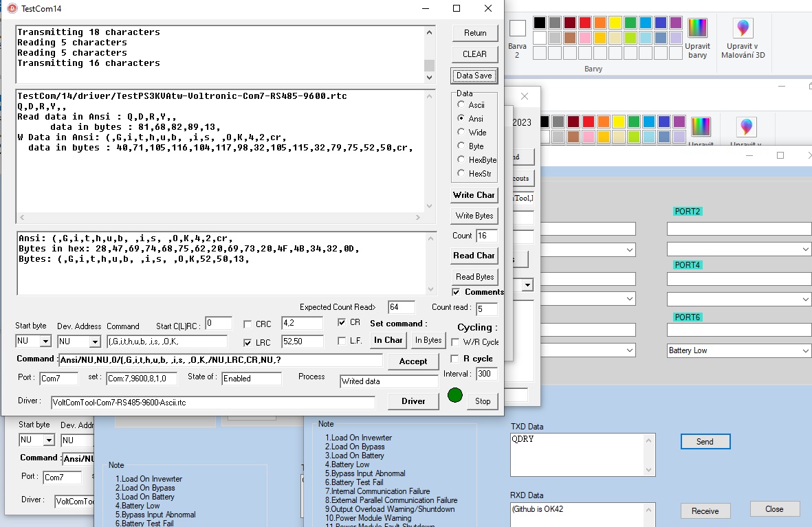Open Upravit v Malování 3D icon
Image resolution: width=812 pixels, height=527 pixels.
click(743, 28)
